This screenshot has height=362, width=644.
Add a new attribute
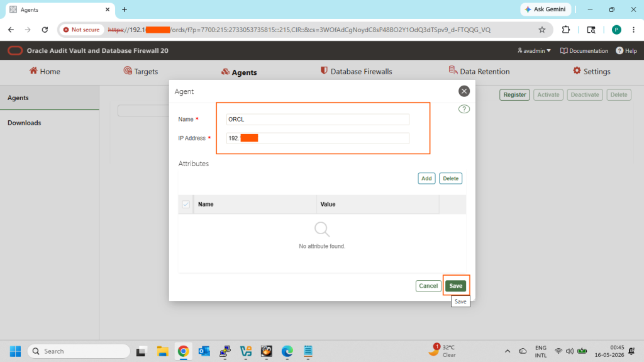point(426,179)
